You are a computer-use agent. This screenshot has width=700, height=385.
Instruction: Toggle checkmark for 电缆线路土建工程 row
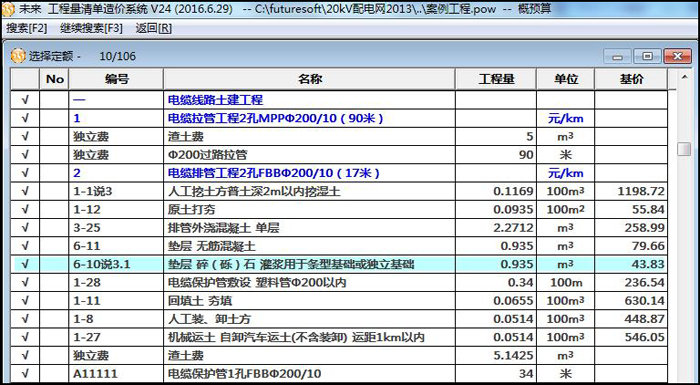point(25,100)
